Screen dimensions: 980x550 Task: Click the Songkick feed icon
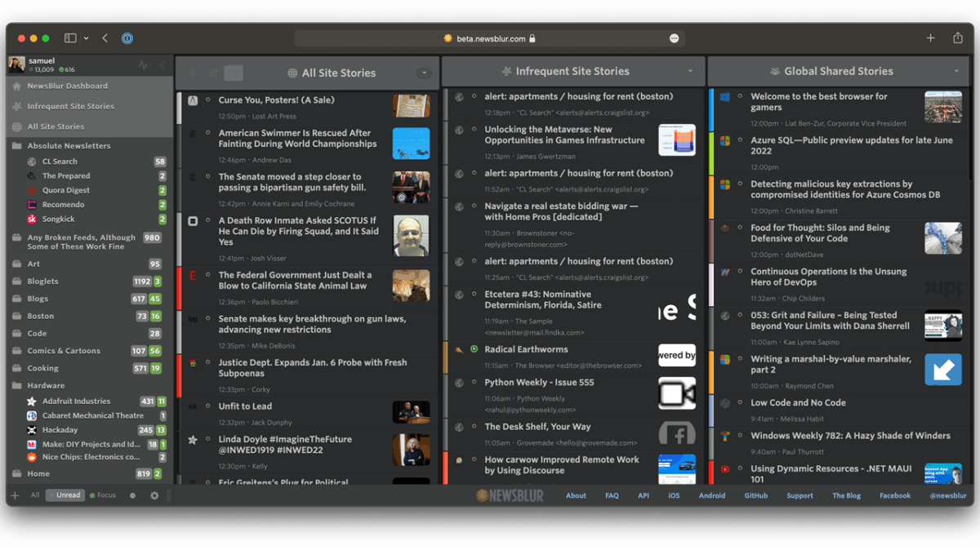tap(32, 220)
